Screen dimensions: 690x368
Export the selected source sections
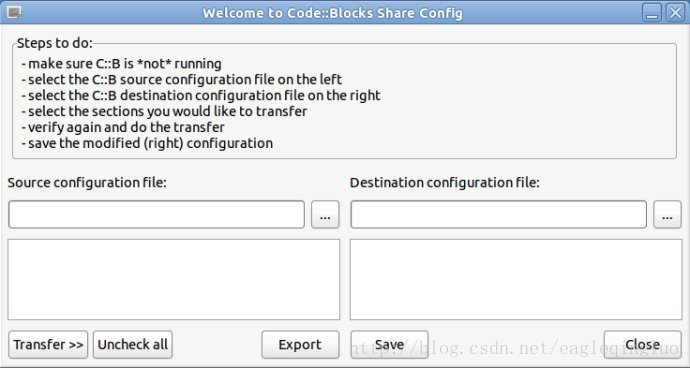point(300,345)
